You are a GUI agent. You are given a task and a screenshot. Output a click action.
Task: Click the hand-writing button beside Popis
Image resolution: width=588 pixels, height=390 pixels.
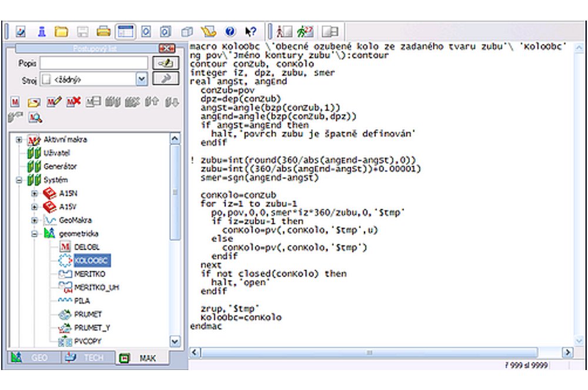tap(165, 63)
